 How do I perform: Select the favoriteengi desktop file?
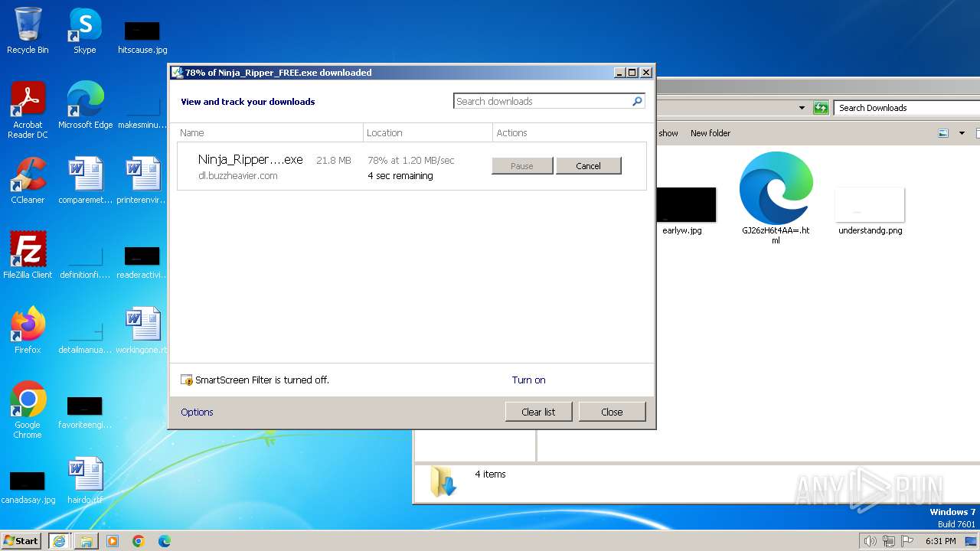[x=85, y=412]
